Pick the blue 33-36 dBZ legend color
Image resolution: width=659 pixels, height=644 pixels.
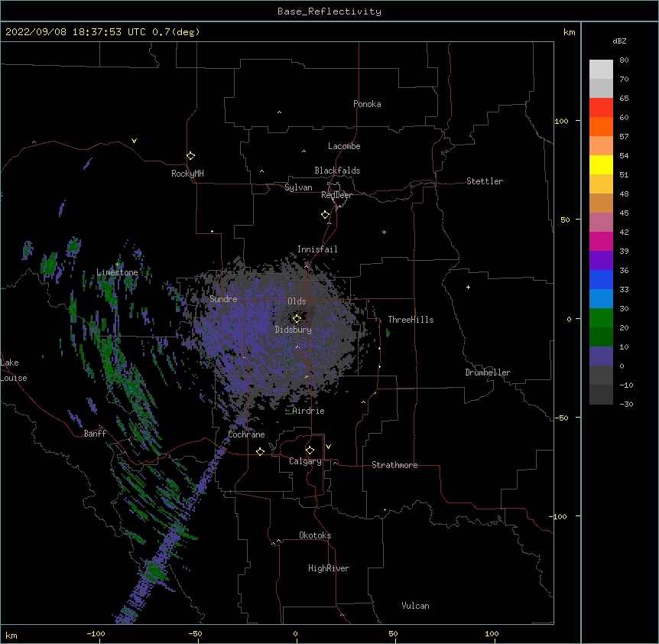pyautogui.click(x=601, y=279)
